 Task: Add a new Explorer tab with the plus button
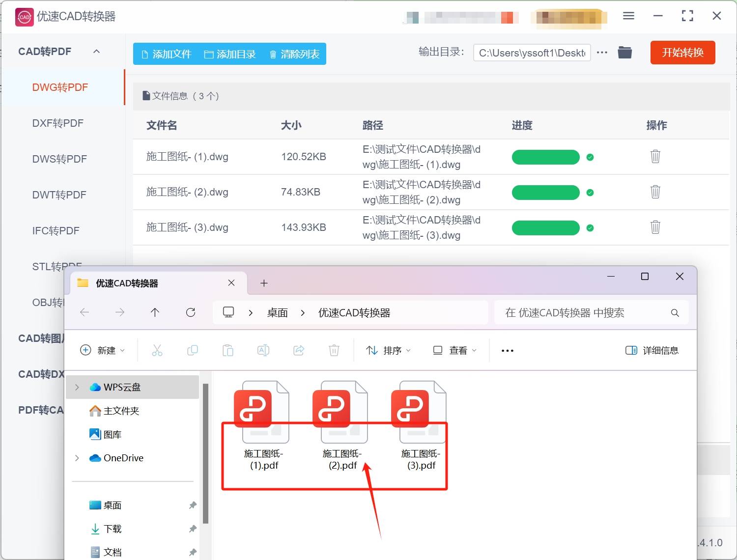tap(264, 283)
